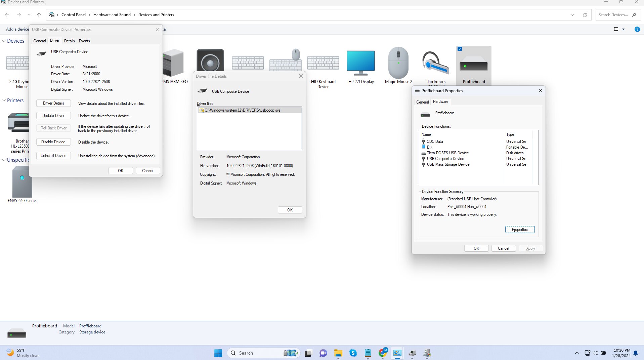The width and height of the screenshot is (644, 360).
Task: Click Cancel in Proffieboard Properties dialog
Action: pyautogui.click(x=503, y=248)
